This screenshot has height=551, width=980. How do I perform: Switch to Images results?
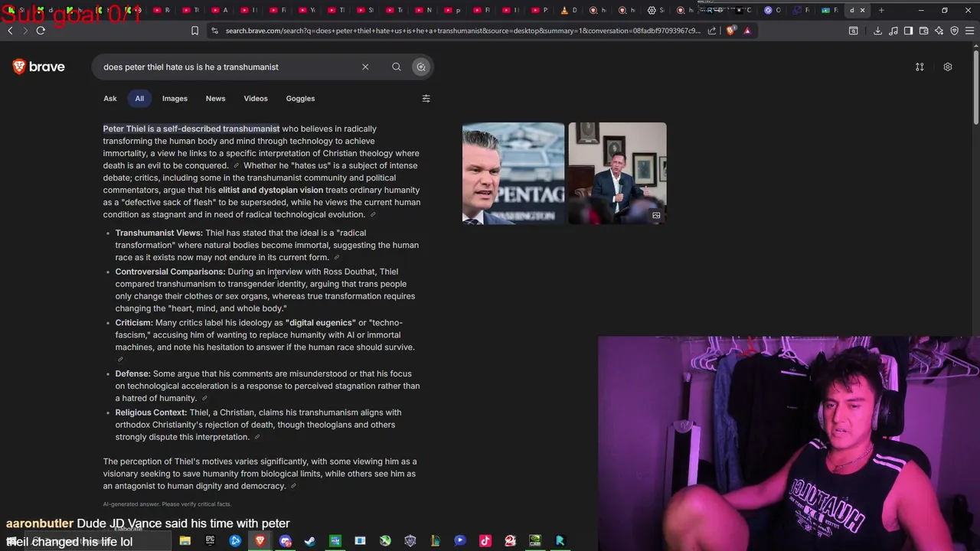(175, 98)
